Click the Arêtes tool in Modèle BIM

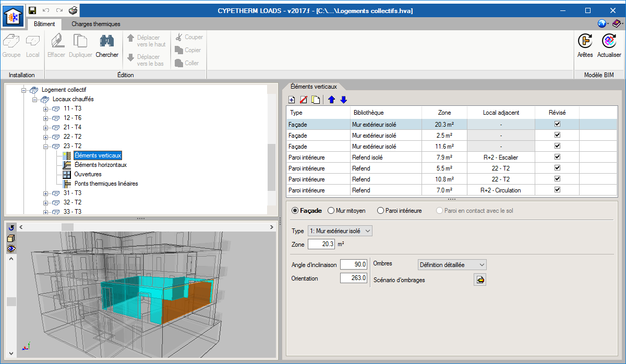point(585,45)
